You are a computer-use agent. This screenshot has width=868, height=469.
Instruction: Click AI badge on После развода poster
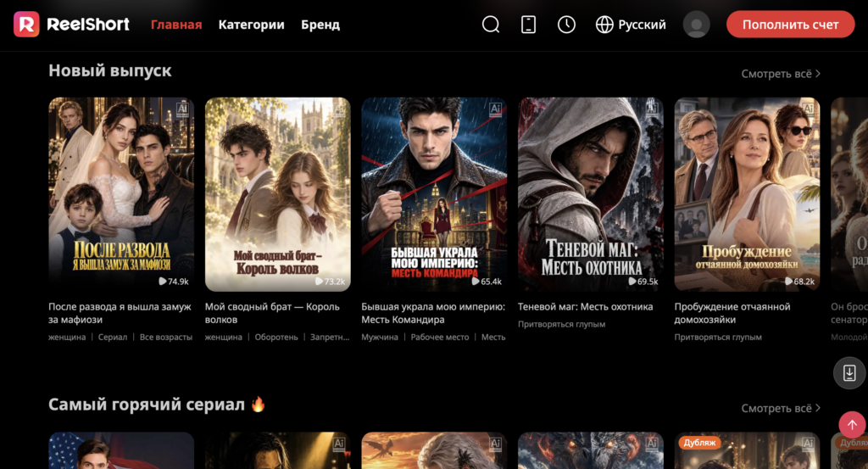pos(182,109)
